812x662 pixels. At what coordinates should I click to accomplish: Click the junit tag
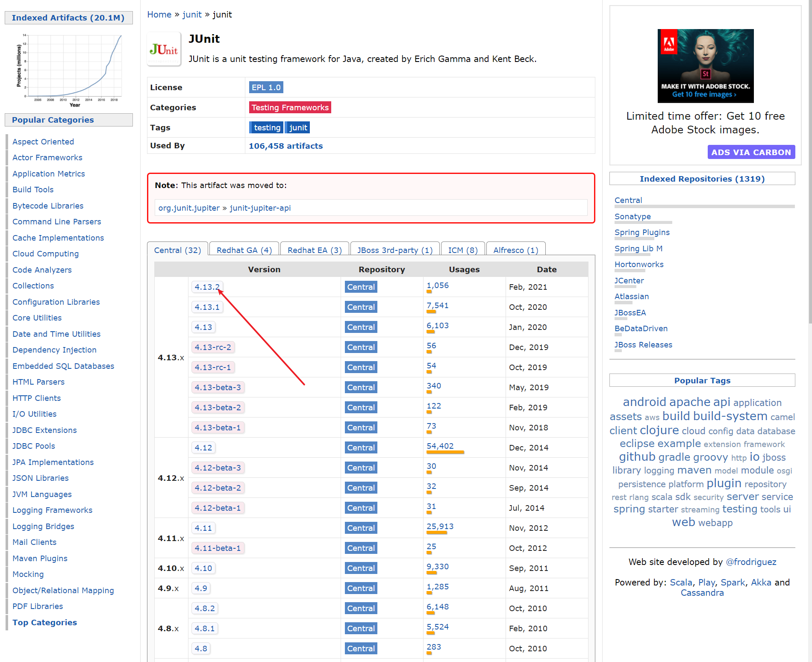[x=297, y=127]
